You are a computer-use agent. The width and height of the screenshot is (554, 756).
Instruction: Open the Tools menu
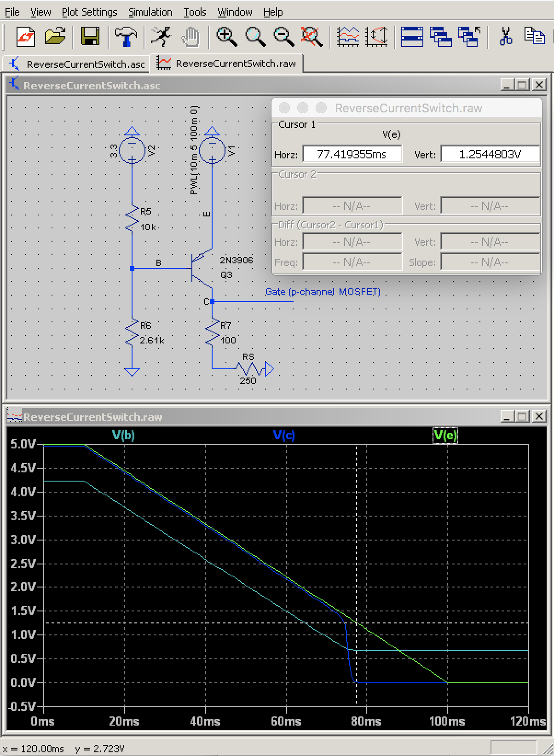pos(195,12)
